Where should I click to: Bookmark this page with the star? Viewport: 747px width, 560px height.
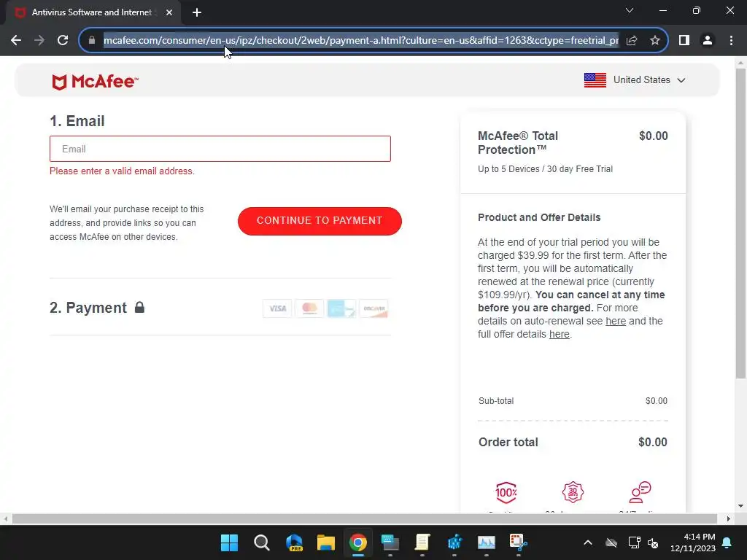pos(655,41)
